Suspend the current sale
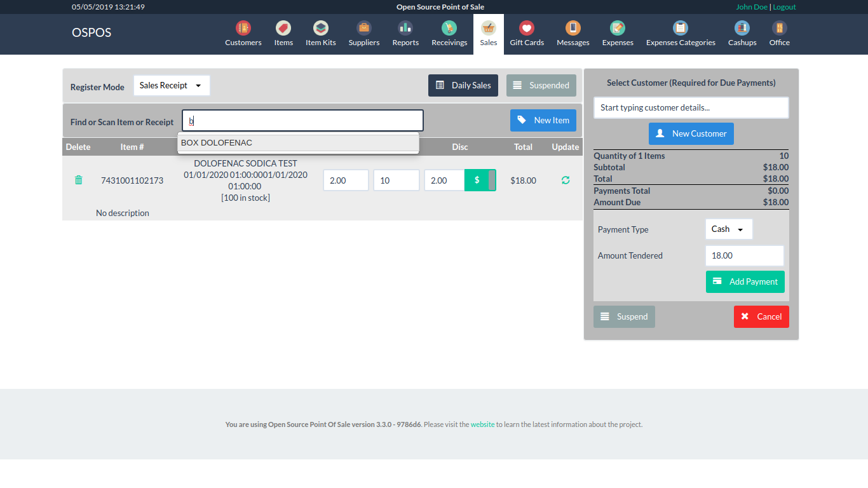 click(x=624, y=316)
